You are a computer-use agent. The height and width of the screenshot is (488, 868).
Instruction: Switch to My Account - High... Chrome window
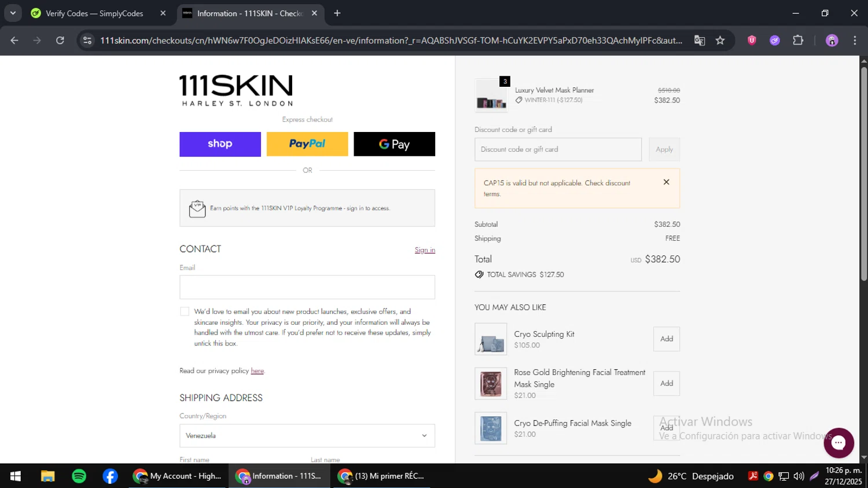coord(177,476)
